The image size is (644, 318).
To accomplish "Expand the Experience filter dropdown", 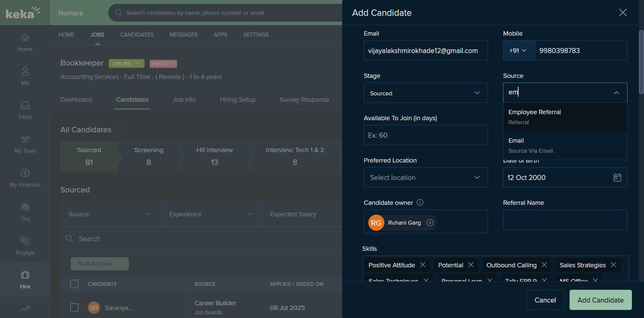I will coord(211,214).
